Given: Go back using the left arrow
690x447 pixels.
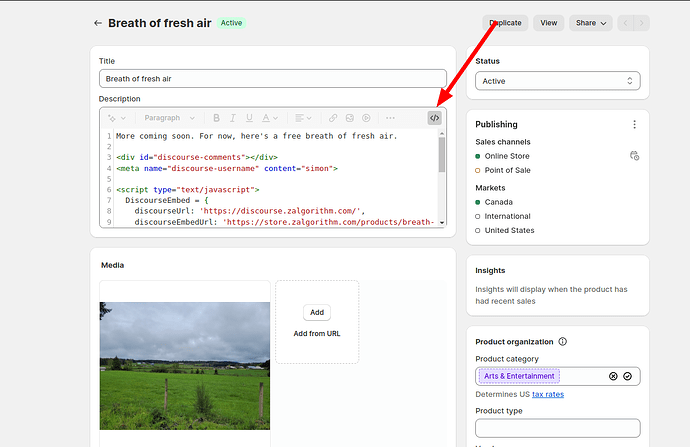Looking at the screenshot, I should click(x=98, y=23).
